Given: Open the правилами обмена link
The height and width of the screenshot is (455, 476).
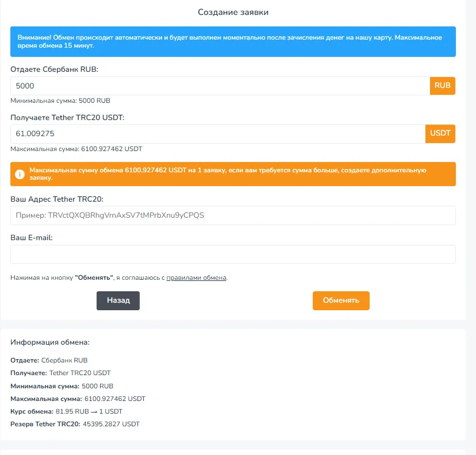Looking at the screenshot, I should (x=196, y=277).
